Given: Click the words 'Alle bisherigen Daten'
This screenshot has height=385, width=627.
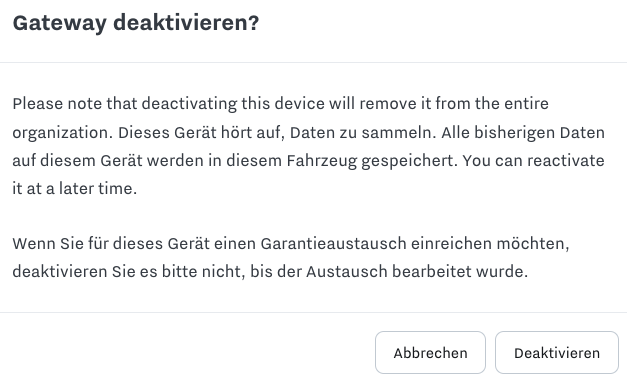Looking at the screenshot, I should click(x=523, y=133).
